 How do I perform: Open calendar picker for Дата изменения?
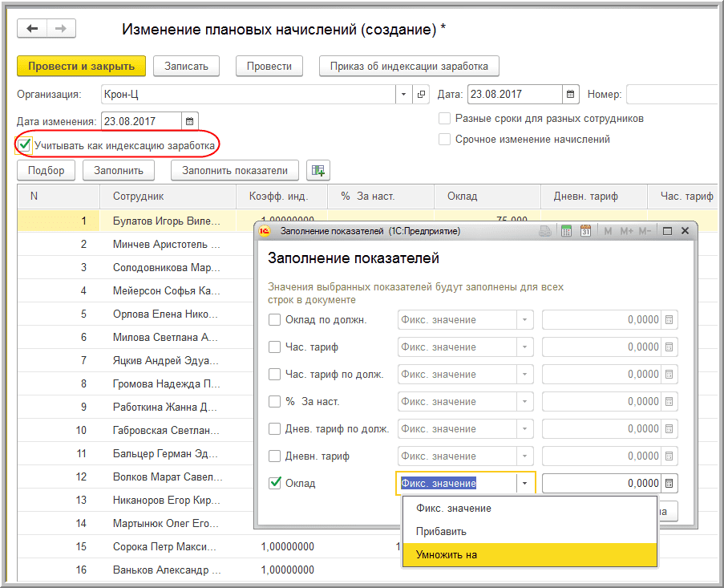click(x=189, y=121)
